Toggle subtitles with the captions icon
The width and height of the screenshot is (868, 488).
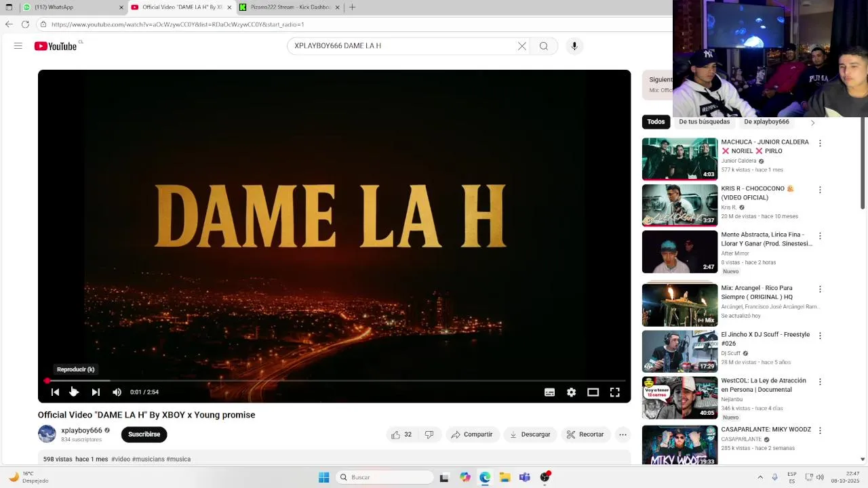point(550,392)
